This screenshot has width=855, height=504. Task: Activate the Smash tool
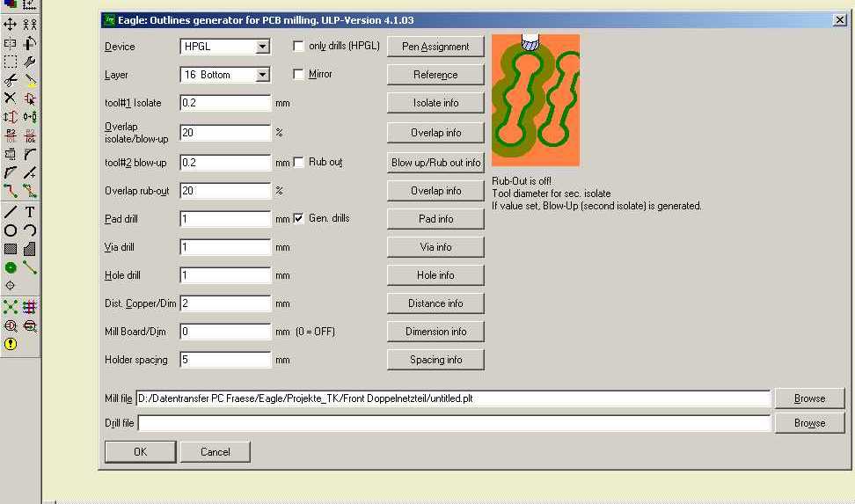tap(10, 154)
